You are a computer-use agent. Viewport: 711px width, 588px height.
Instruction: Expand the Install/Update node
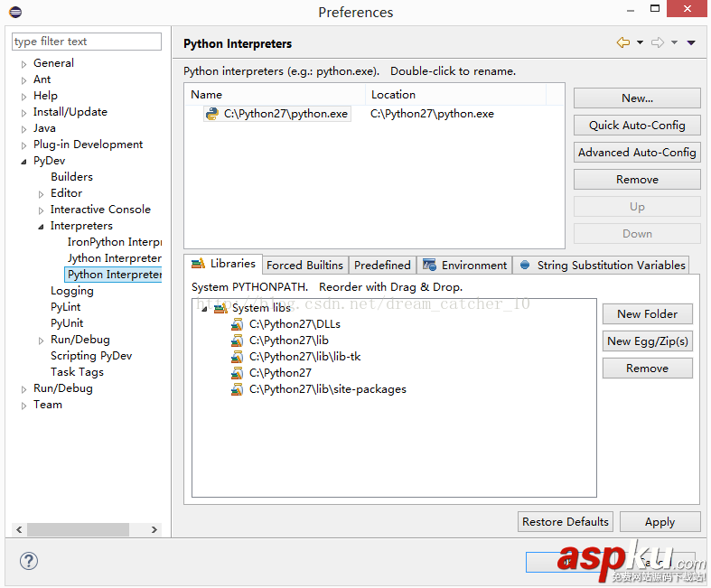tap(23, 113)
